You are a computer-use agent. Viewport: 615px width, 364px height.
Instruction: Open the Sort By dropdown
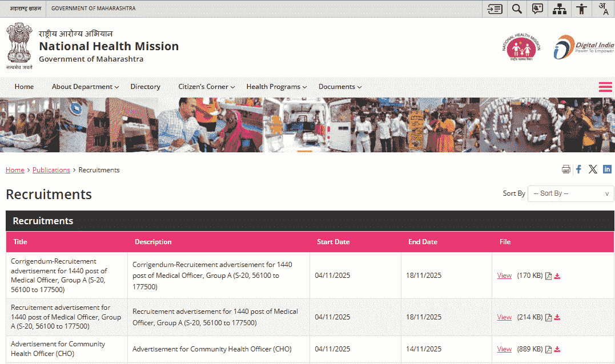pyautogui.click(x=570, y=193)
